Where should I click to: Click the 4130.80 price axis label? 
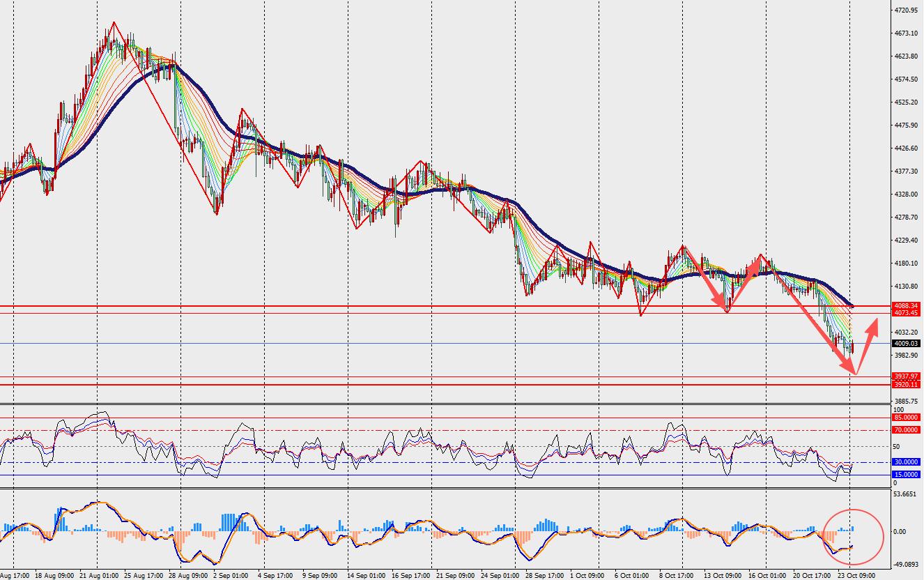907,287
